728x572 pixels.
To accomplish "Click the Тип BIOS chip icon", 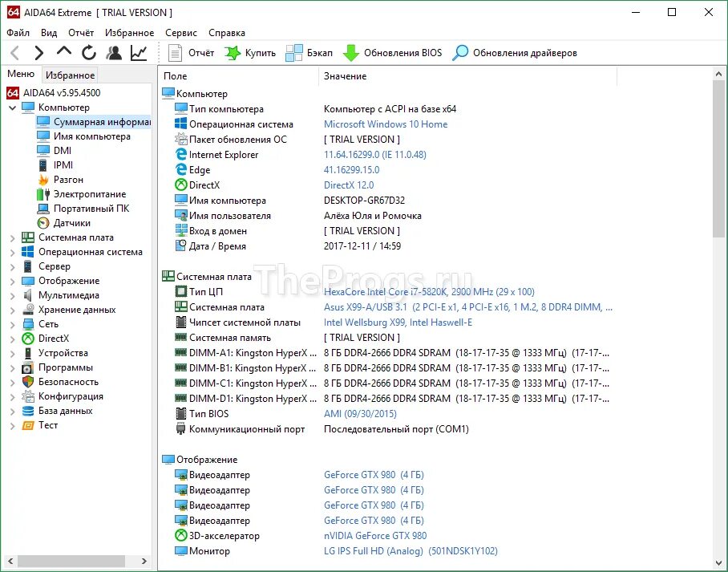I will (x=180, y=413).
